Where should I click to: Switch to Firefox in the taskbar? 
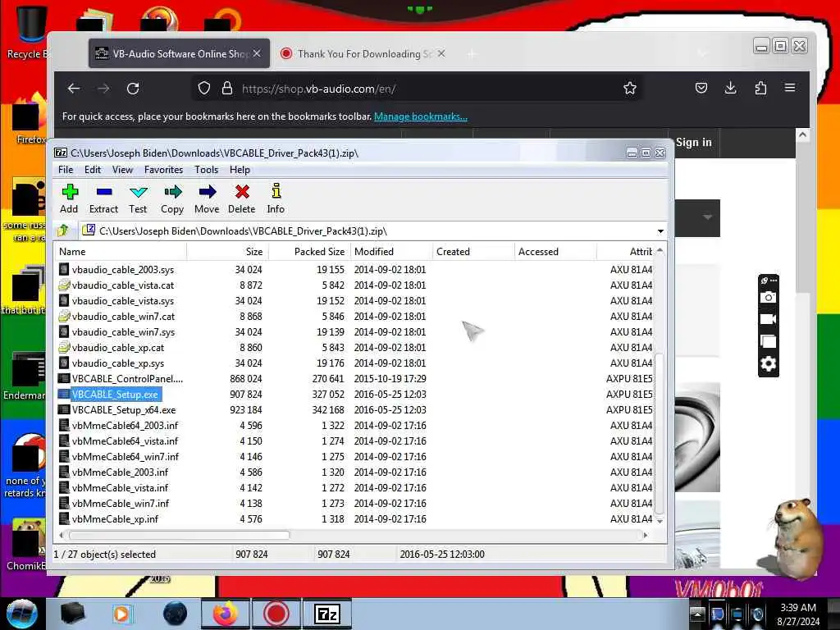pos(226,614)
